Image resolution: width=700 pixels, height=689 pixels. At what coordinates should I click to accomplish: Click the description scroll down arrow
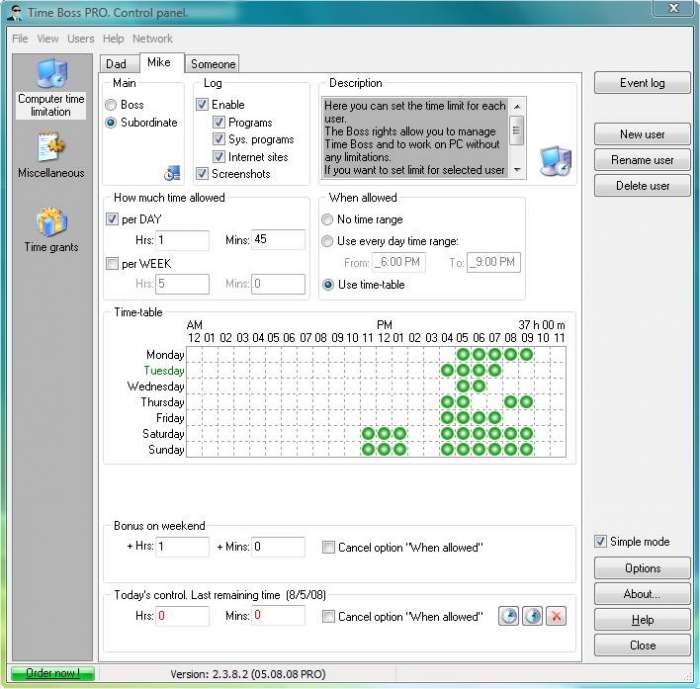point(517,170)
